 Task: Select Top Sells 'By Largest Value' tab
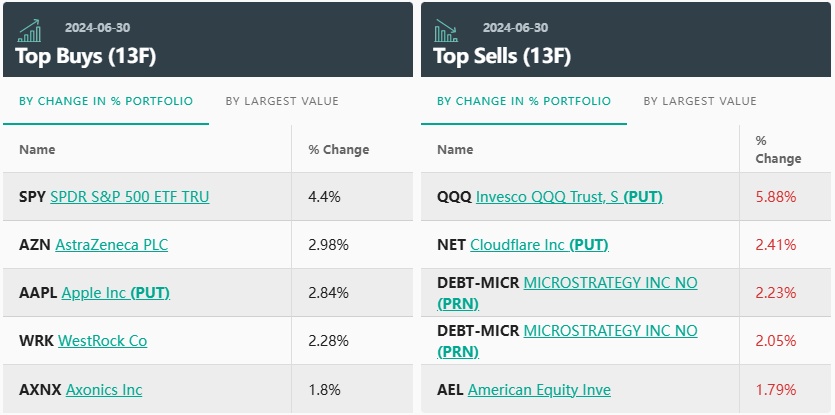point(700,101)
